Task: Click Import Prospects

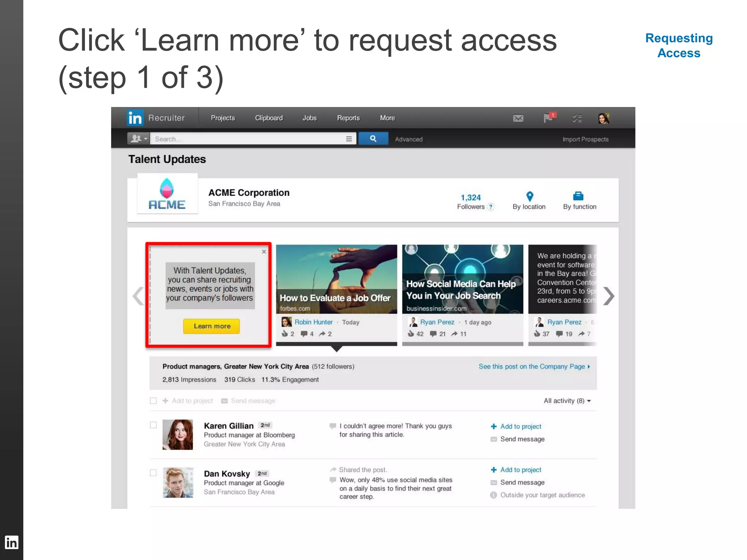Action: point(585,139)
